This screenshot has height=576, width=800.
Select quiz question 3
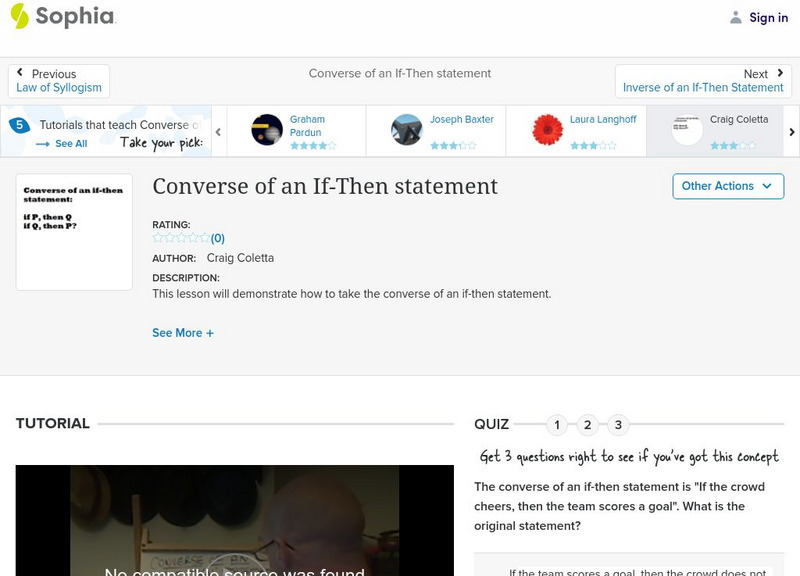pyautogui.click(x=618, y=424)
